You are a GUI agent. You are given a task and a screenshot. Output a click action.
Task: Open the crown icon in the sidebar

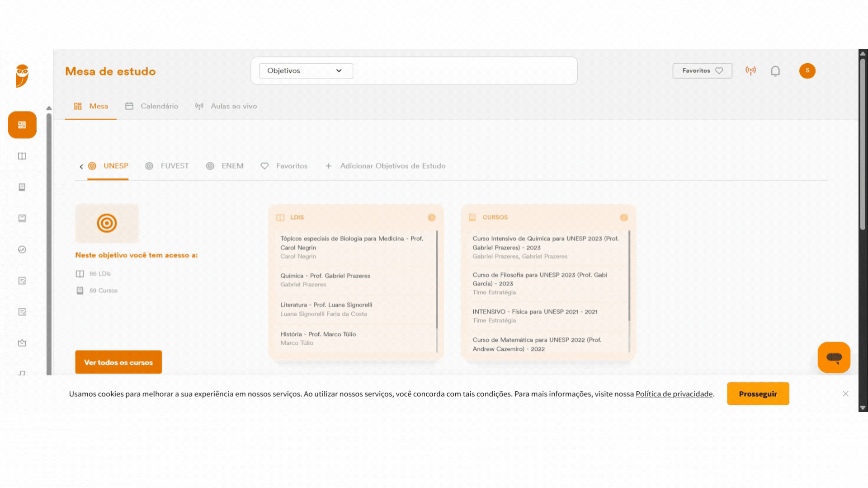(22, 343)
